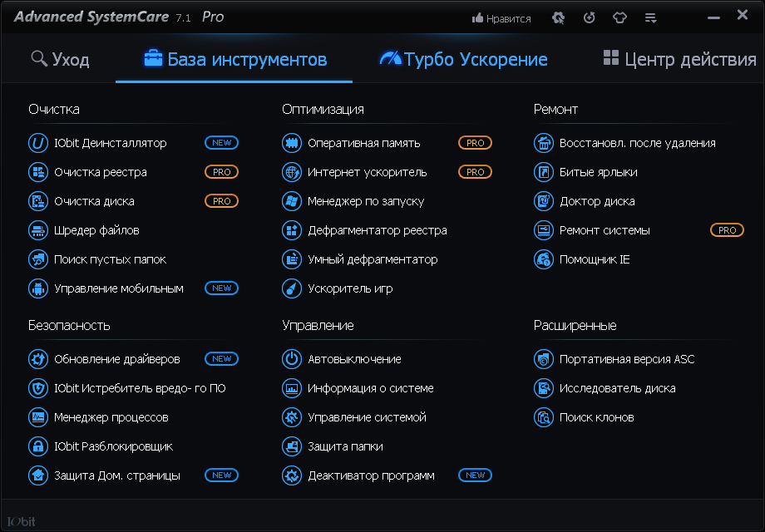Expand the main menu in the title bar
Viewport: 765px width, 532px height.
point(650,17)
